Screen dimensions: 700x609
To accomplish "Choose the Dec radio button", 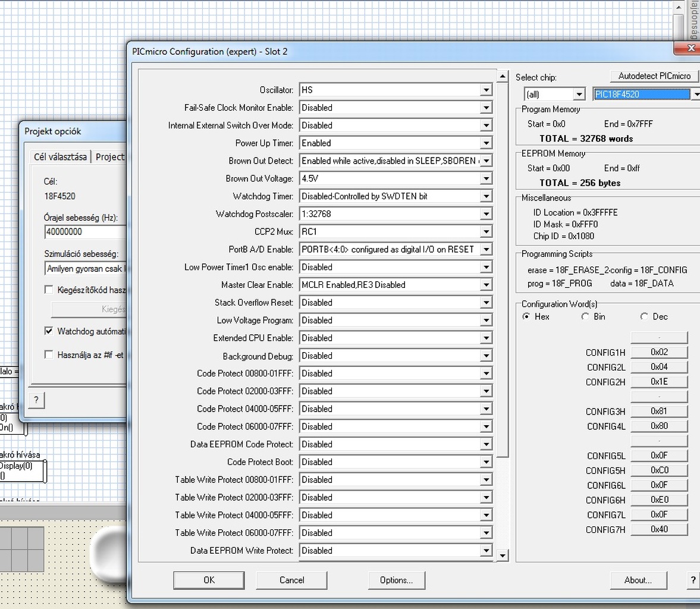I will (x=644, y=316).
